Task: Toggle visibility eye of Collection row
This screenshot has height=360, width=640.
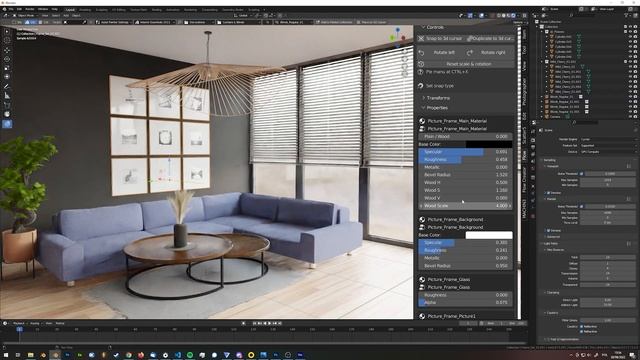Action: [x=631, y=27]
